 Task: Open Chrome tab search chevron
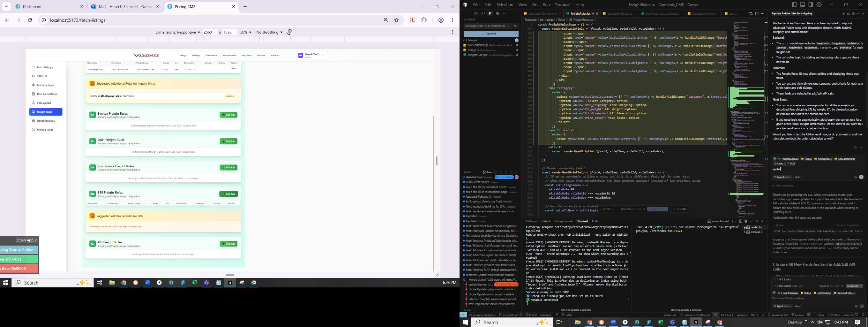(6, 6)
